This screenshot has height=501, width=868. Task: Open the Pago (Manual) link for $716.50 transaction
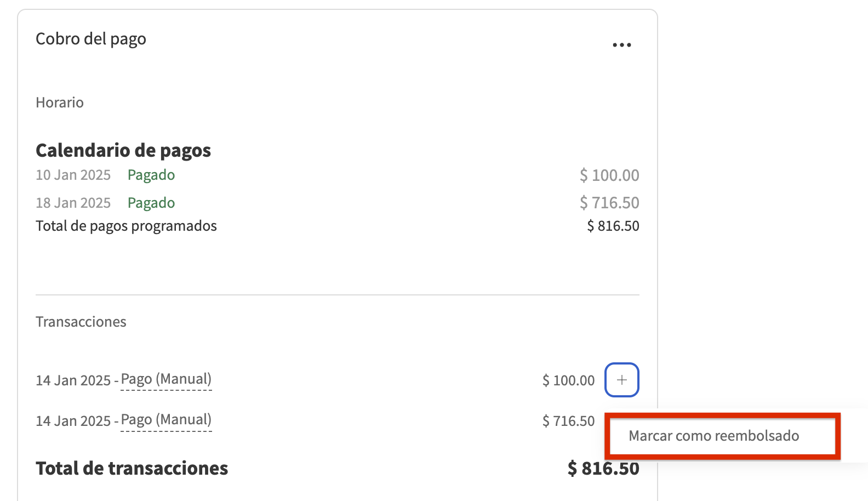tap(166, 420)
